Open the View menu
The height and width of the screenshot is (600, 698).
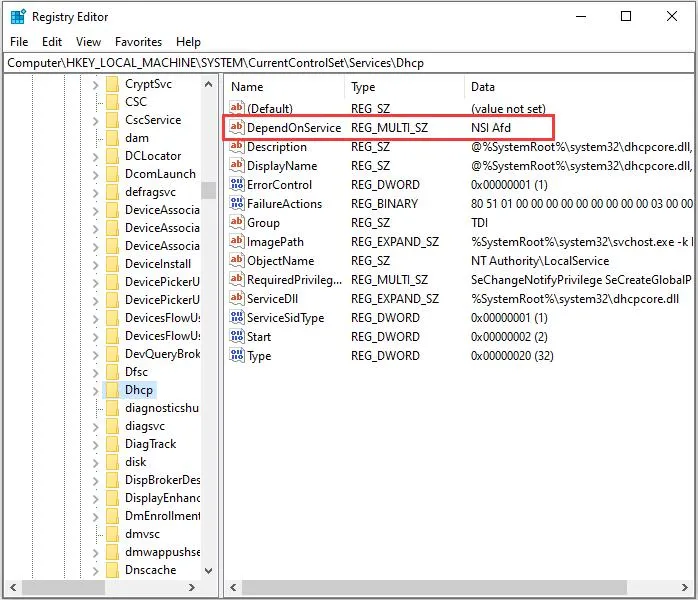(88, 42)
